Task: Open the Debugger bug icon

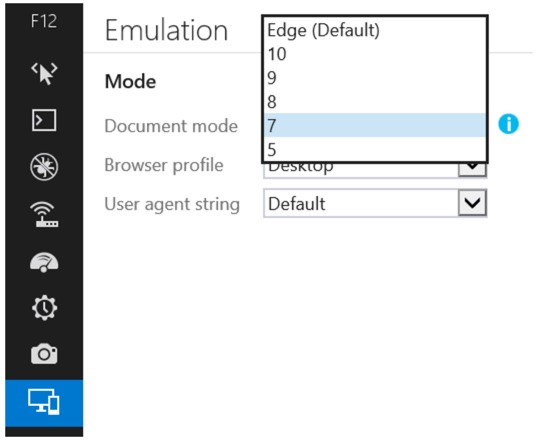Action: pos(44,167)
